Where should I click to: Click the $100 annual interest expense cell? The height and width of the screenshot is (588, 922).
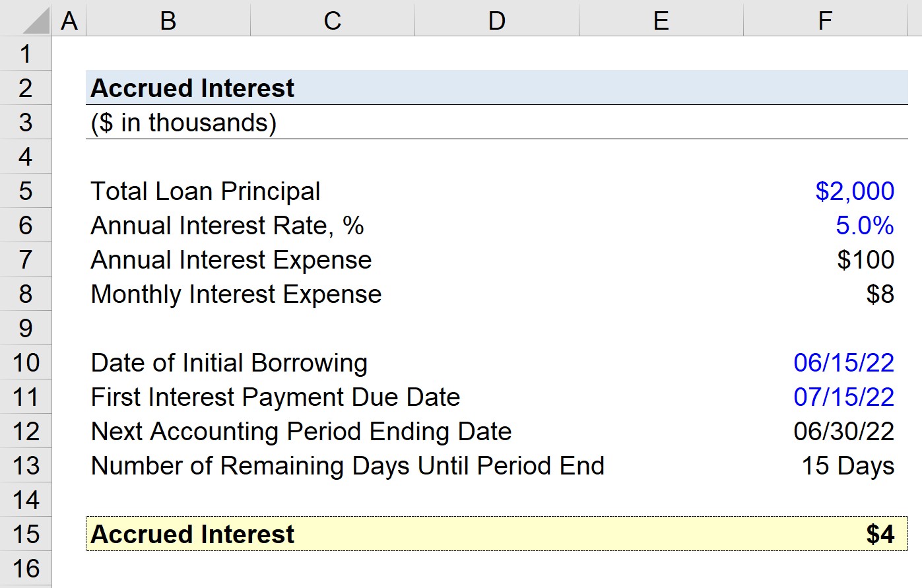[x=865, y=260]
